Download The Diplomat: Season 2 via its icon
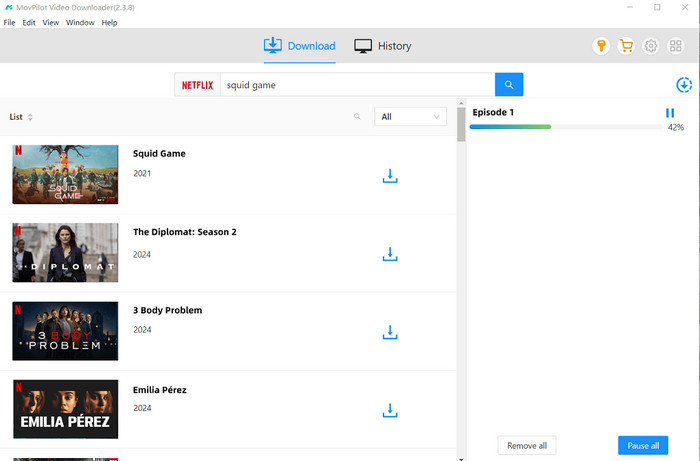The image size is (700, 461). point(390,254)
